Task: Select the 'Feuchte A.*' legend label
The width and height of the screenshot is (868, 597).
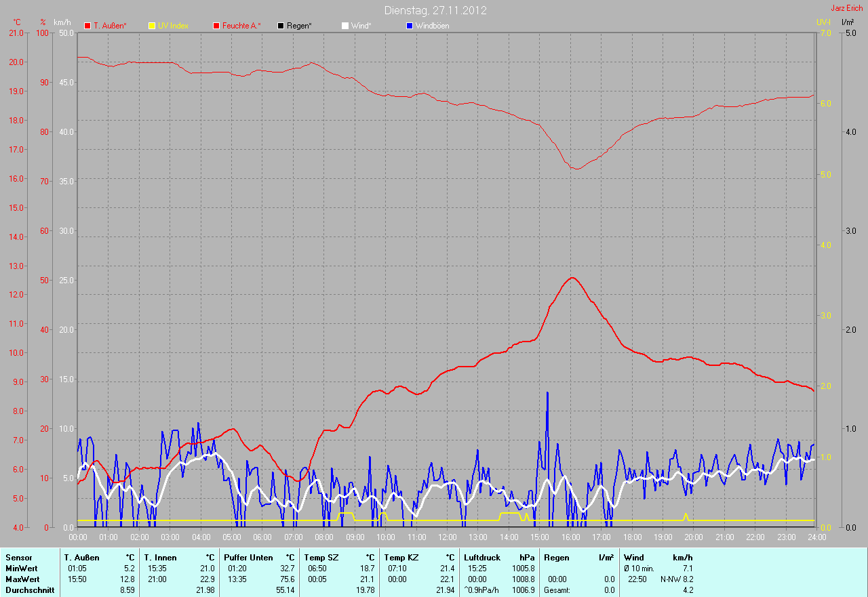Action: [241, 26]
